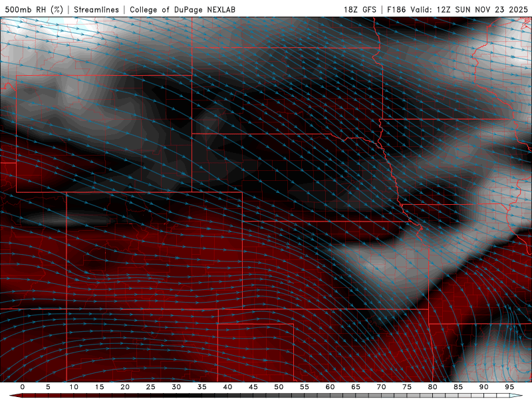Click the white right end of the colorbar
The image size is (532, 399).
click(x=517, y=396)
